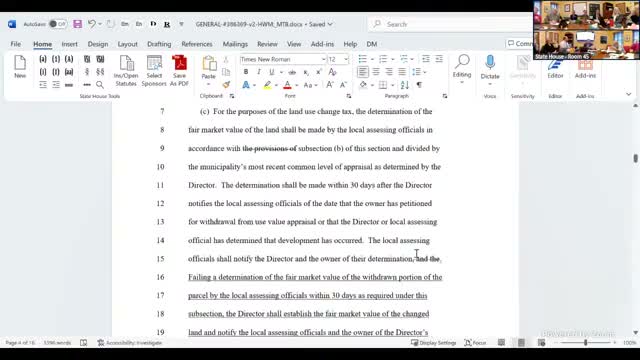Click Display Settings in status bar

pos(433,343)
